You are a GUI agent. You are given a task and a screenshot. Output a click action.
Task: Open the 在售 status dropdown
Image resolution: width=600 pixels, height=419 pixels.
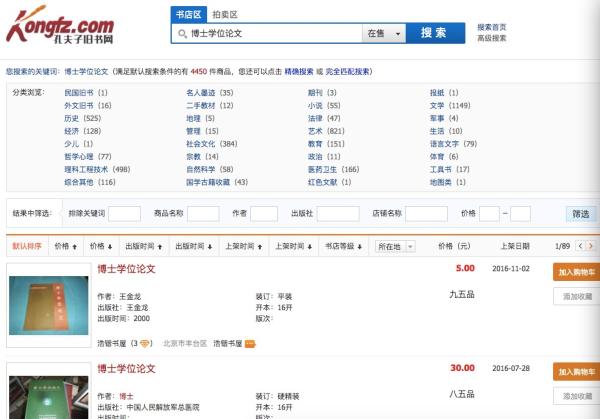(x=384, y=33)
